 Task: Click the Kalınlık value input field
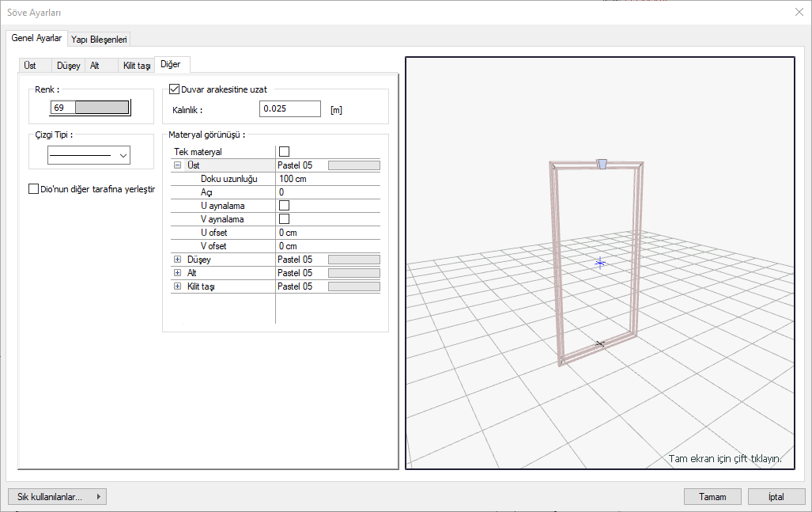pos(289,109)
